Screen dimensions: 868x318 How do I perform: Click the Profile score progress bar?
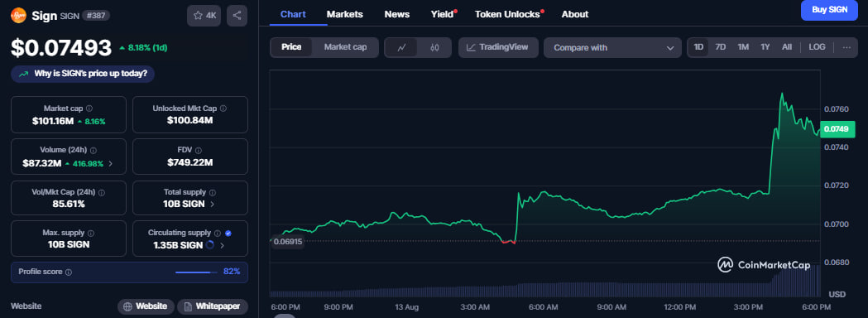point(196,272)
